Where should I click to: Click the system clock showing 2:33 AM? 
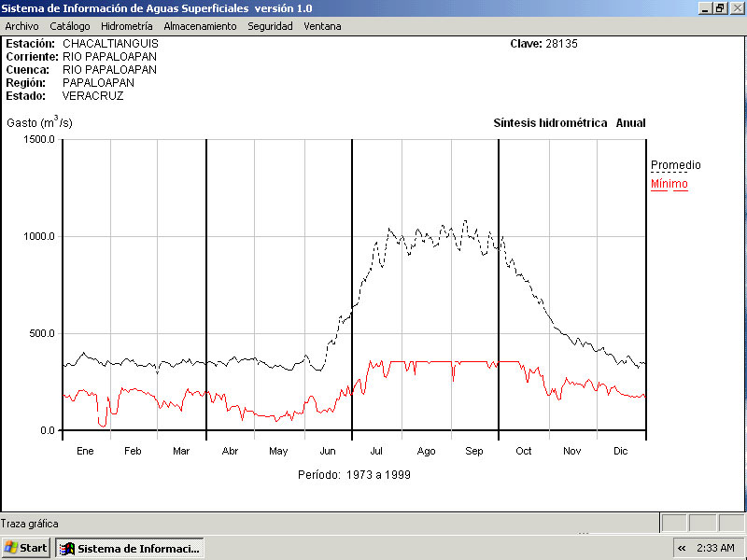716,548
